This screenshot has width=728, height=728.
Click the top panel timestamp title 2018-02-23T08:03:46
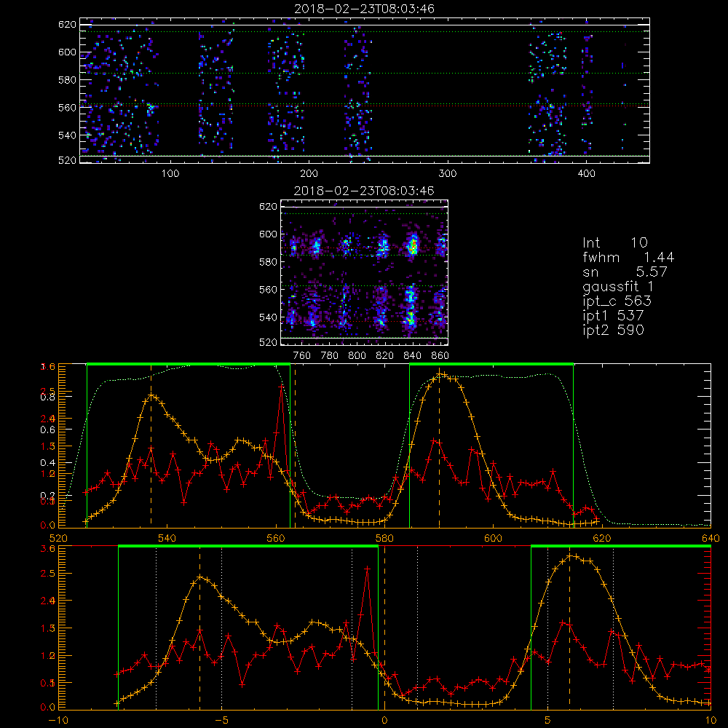[x=365, y=9]
